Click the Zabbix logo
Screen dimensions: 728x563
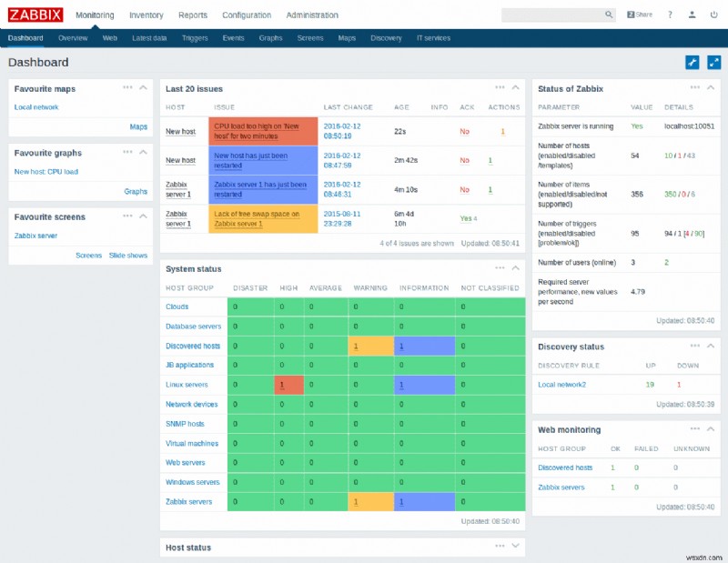(x=34, y=15)
